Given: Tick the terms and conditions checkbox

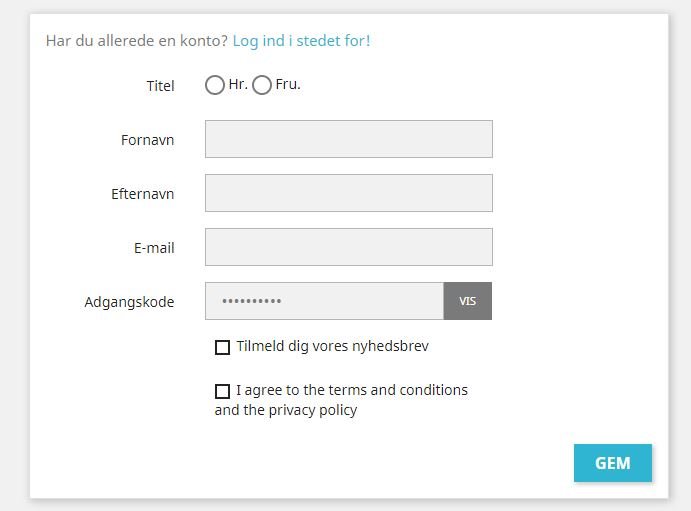Looking at the screenshot, I should pyautogui.click(x=222, y=391).
